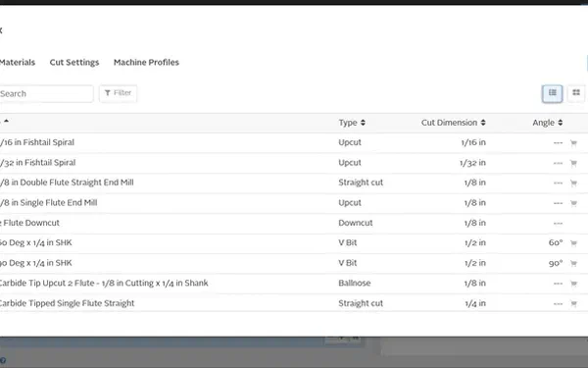
Task: Click the 1/4 in cut dimension cell
Action: coord(475,303)
